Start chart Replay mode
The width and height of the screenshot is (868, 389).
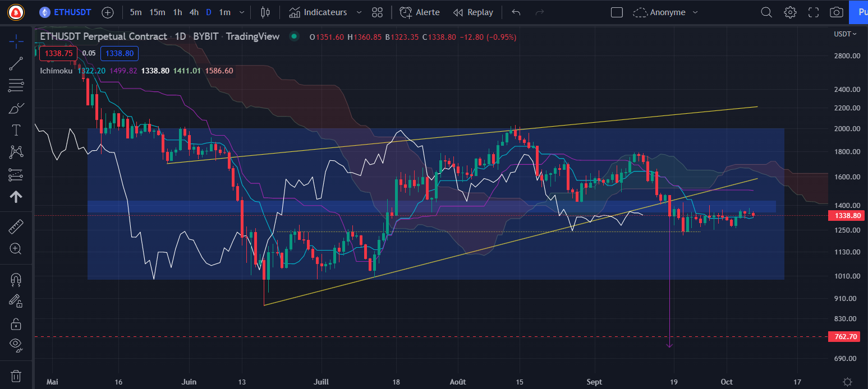point(473,12)
